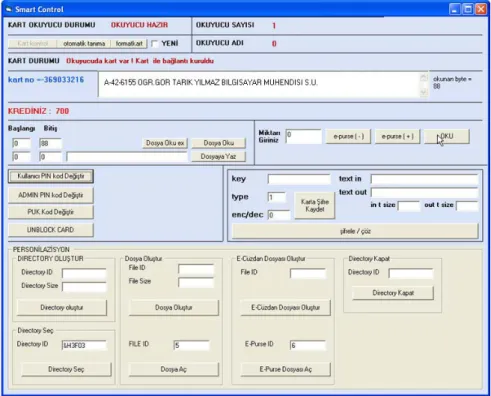Click the text in input field
Screen dimensions: 491x396
[425, 179]
